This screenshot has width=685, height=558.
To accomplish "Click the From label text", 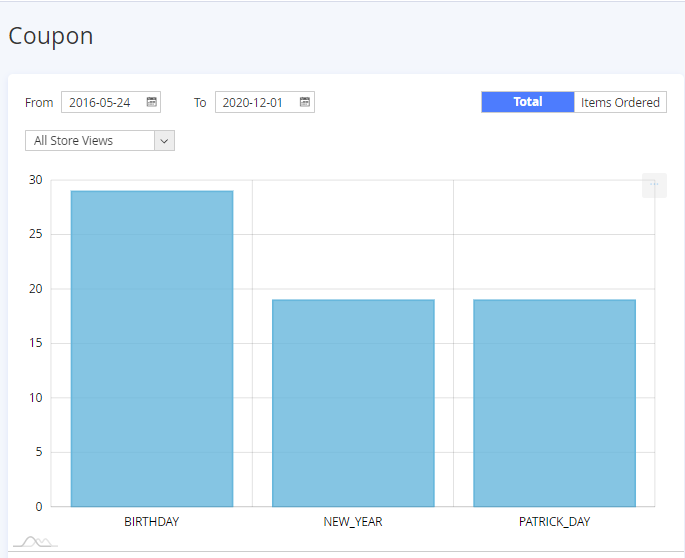I will 39,102.
